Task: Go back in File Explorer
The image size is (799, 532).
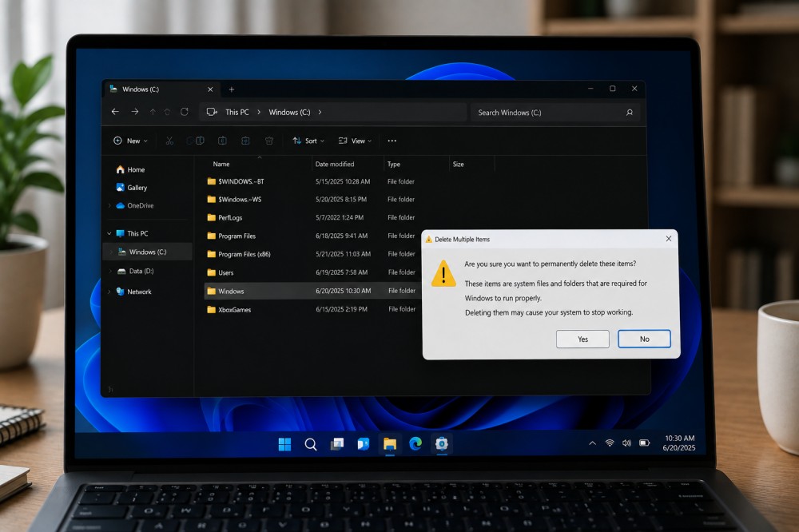Action: pos(115,112)
